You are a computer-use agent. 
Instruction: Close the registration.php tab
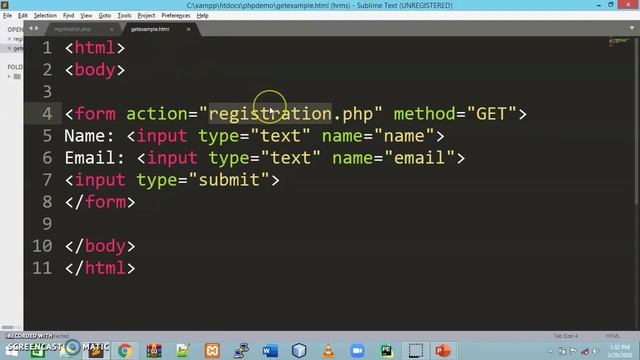tap(111, 29)
